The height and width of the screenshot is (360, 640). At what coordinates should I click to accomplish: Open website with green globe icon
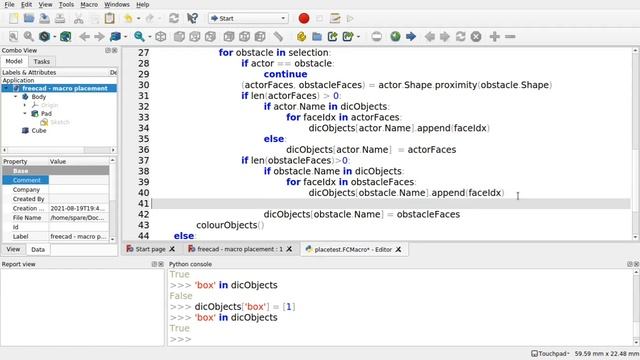coord(395,36)
